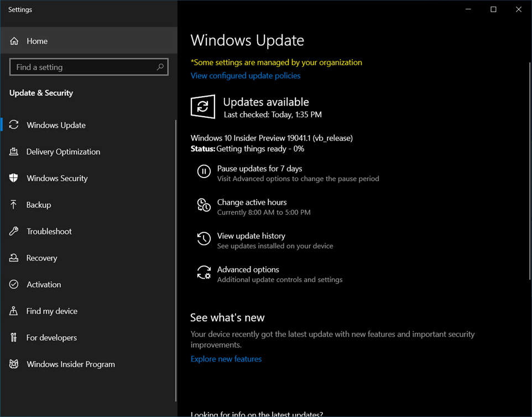Click the Delivery Optimization icon
This screenshot has height=417, width=532.
pos(14,152)
